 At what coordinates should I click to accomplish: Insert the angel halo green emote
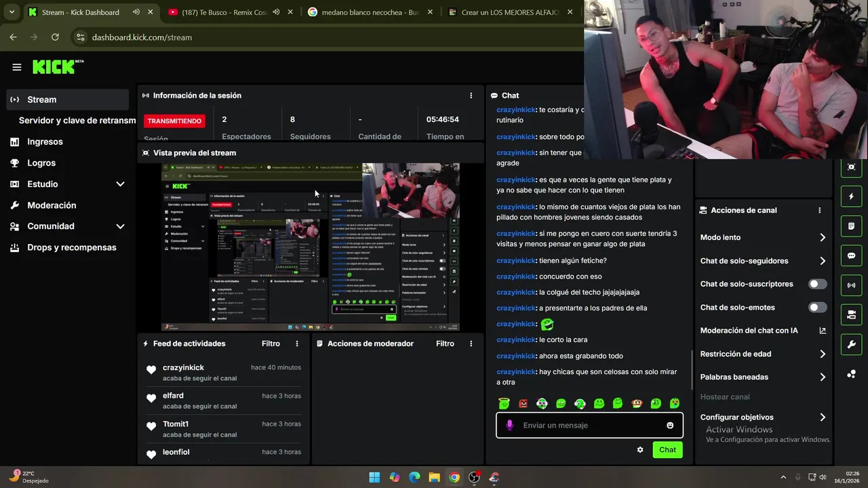point(504,403)
